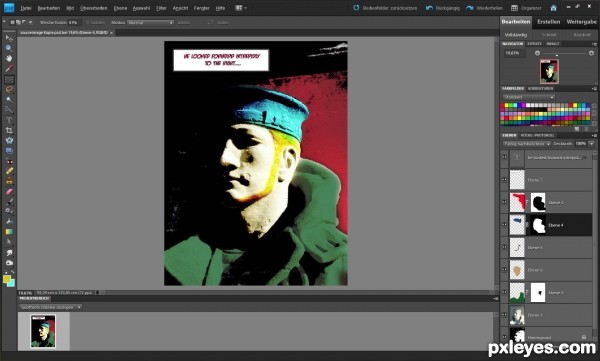The image size is (600, 361).
Task: Select the Sponge tool
Action: 9,263
